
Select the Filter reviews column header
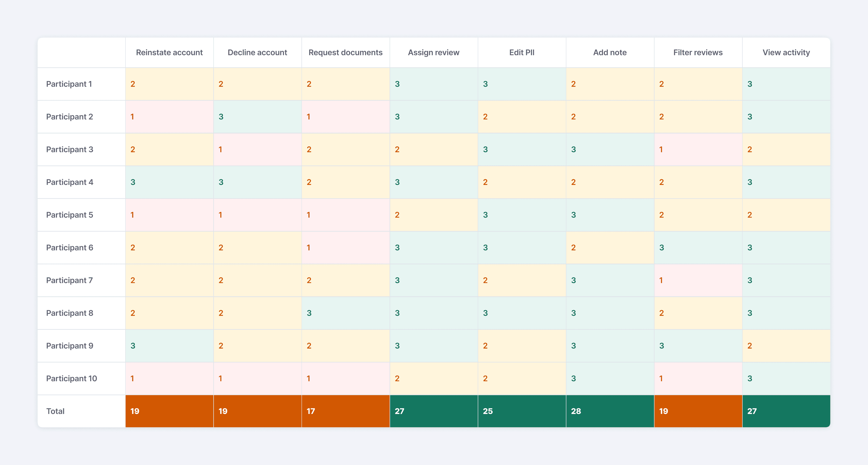[698, 53]
